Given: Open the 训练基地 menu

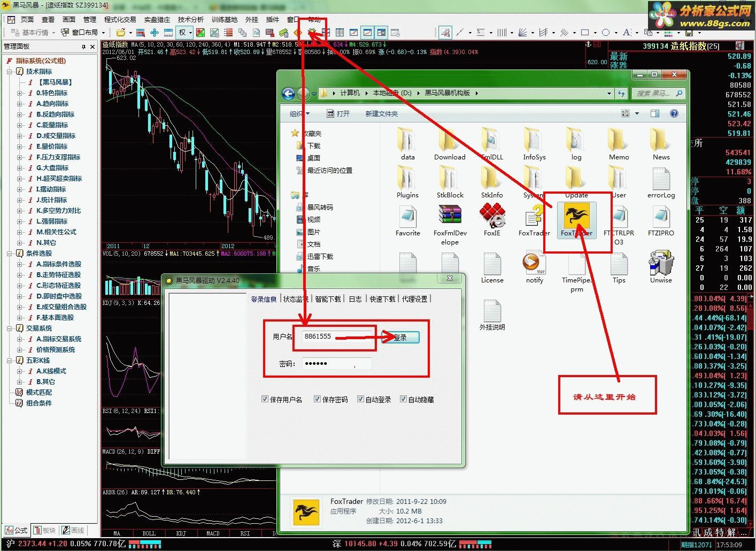Looking at the screenshot, I should click(225, 19).
